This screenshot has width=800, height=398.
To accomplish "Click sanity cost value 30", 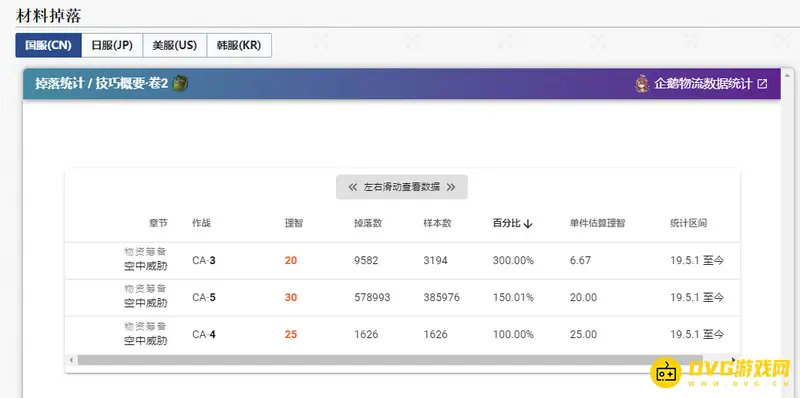I will pyautogui.click(x=291, y=297).
